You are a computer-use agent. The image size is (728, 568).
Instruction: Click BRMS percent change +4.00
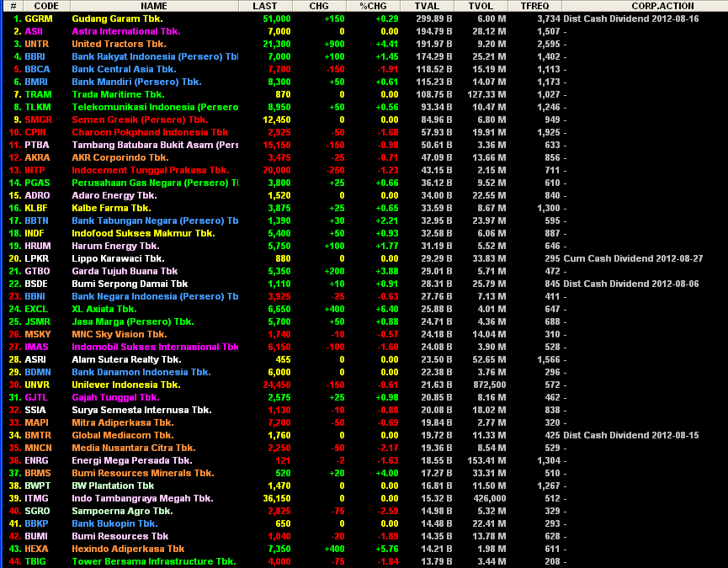387,473
